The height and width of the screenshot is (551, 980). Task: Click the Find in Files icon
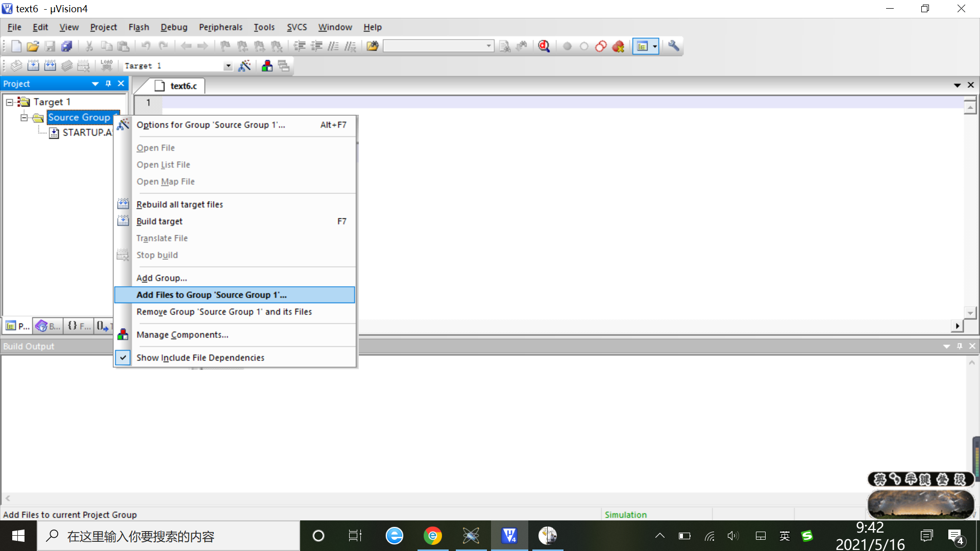[373, 46]
